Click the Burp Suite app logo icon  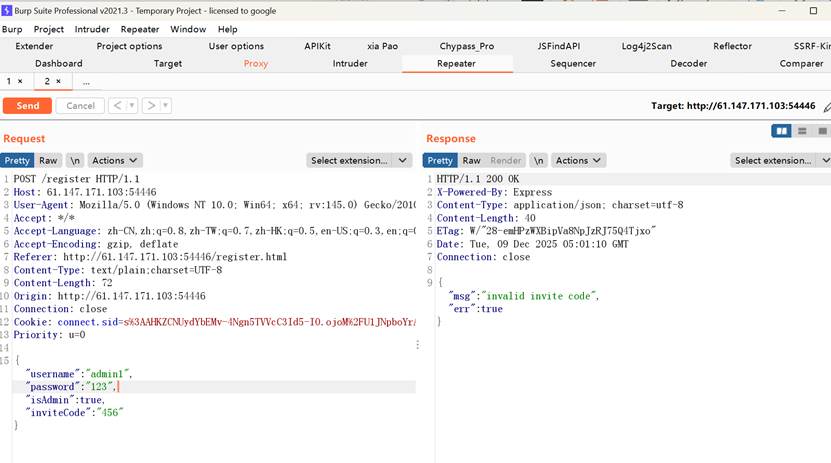click(6, 11)
